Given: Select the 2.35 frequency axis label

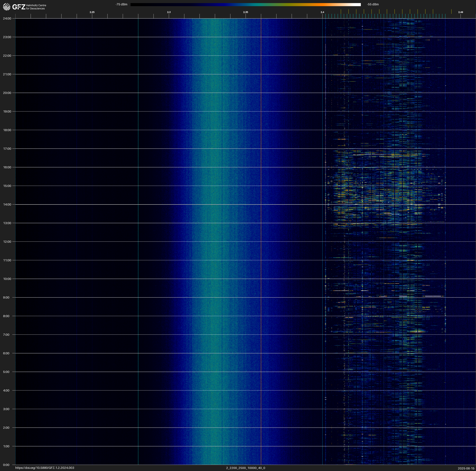Looking at the screenshot, I should [x=245, y=12].
